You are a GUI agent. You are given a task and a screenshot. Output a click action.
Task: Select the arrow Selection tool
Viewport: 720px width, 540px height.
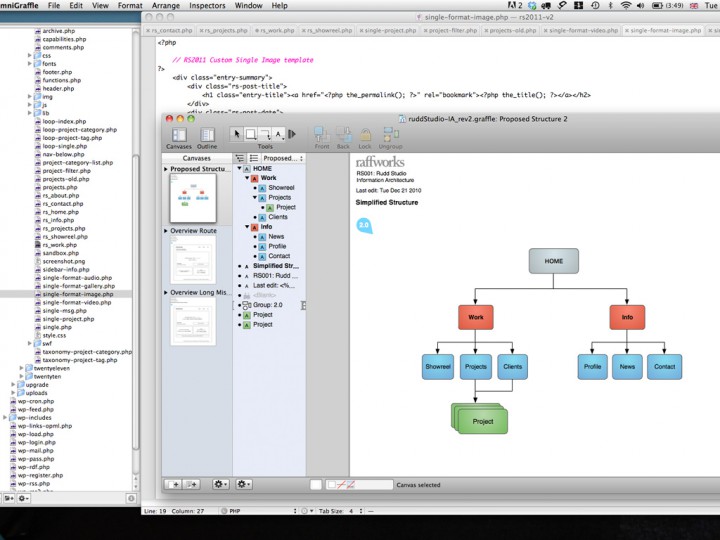click(x=237, y=134)
